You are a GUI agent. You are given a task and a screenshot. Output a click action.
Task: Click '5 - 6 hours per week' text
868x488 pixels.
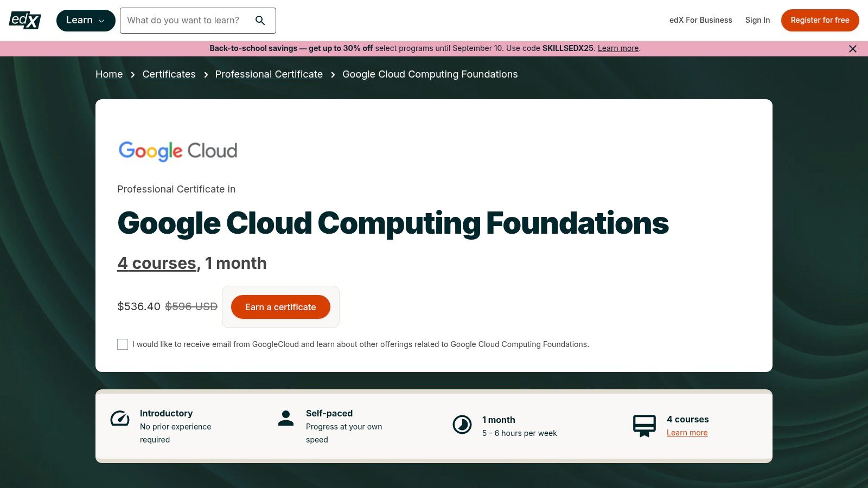coord(519,433)
